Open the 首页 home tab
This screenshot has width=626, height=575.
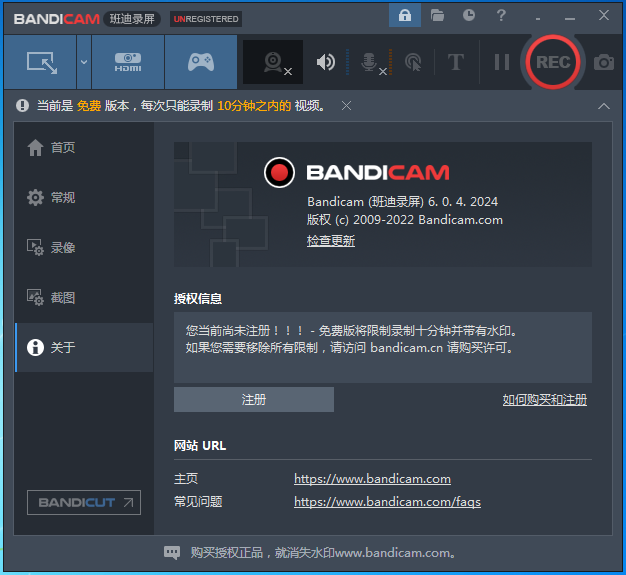(84, 148)
